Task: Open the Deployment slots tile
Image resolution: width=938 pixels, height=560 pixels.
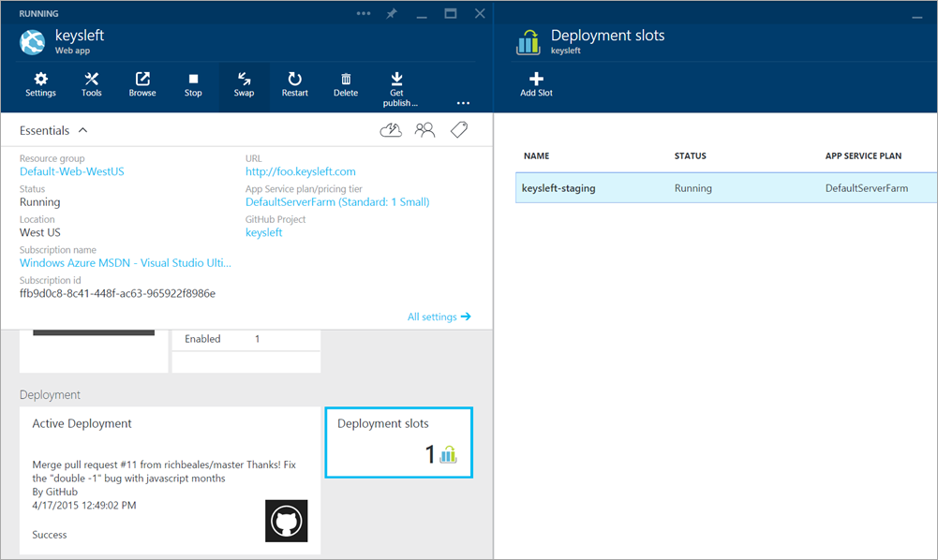Action: pyautogui.click(x=399, y=442)
